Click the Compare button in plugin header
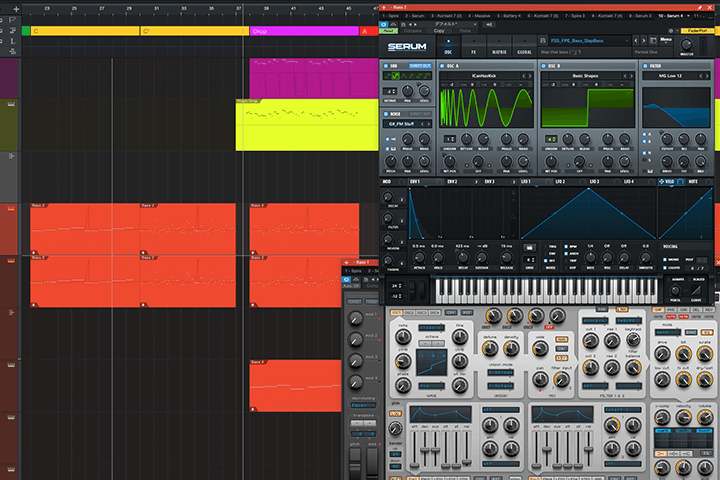The width and height of the screenshot is (720, 480). pos(413,31)
